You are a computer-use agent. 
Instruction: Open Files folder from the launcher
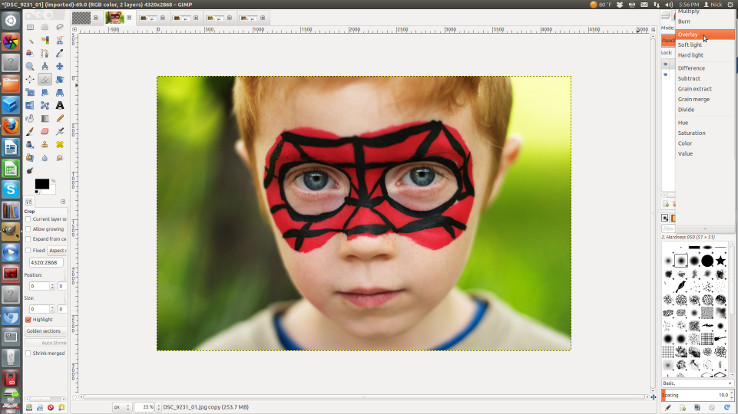[x=10, y=84]
